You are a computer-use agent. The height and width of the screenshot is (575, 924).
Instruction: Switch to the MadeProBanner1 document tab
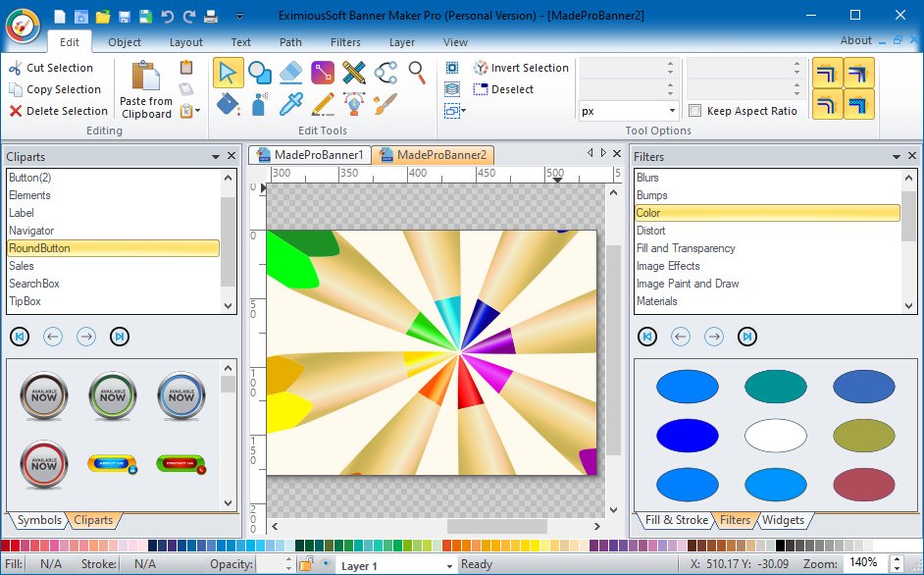click(x=311, y=154)
